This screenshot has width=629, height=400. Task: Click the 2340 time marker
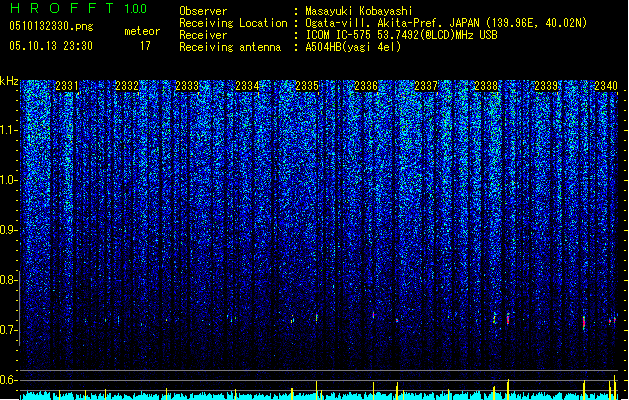(x=606, y=86)
